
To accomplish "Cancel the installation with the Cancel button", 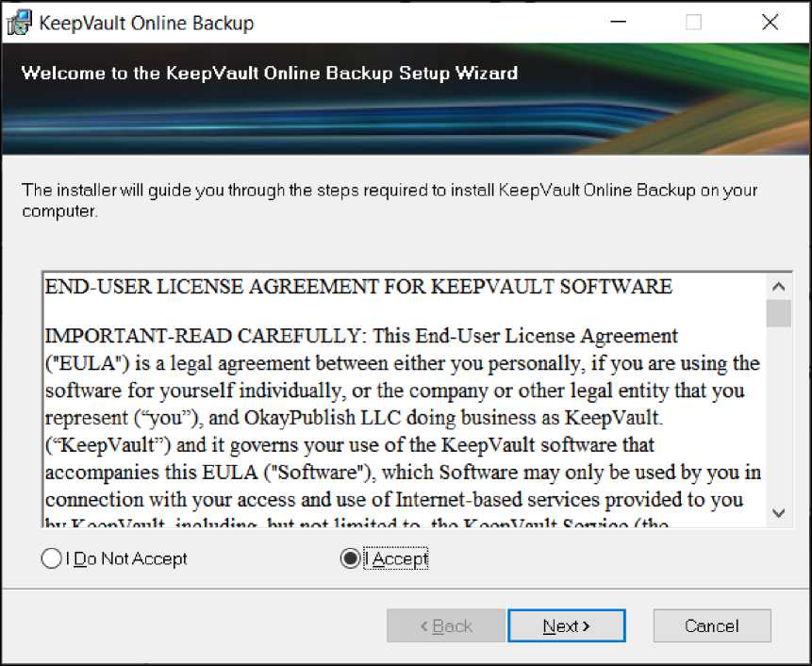I will [712, 626].
